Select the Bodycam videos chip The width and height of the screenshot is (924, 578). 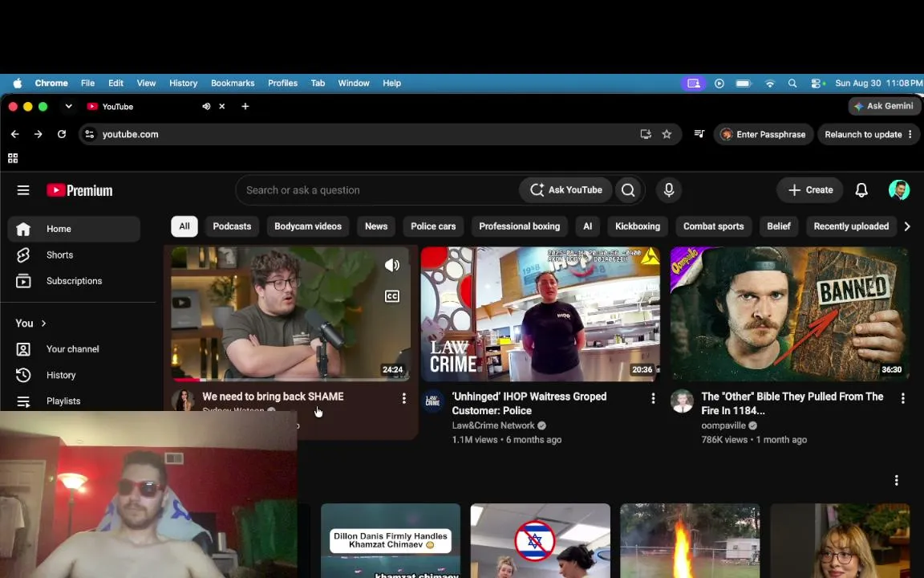pos(308,226)
